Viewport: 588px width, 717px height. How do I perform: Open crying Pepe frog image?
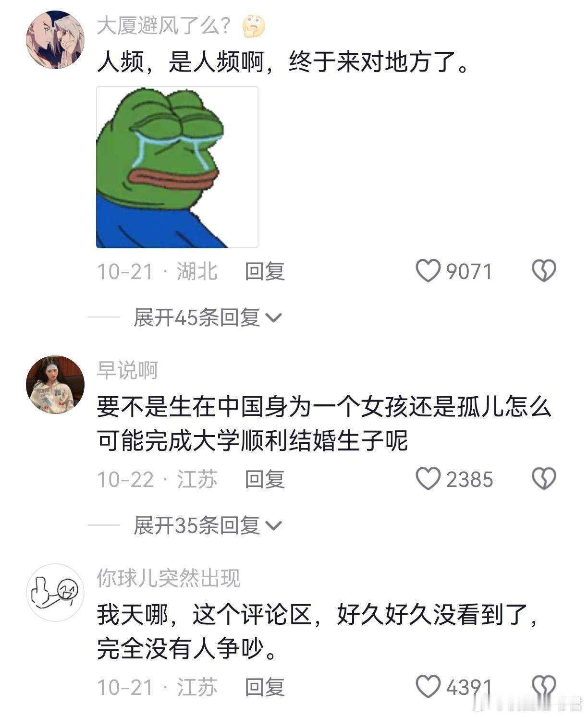tap(177, 167)
